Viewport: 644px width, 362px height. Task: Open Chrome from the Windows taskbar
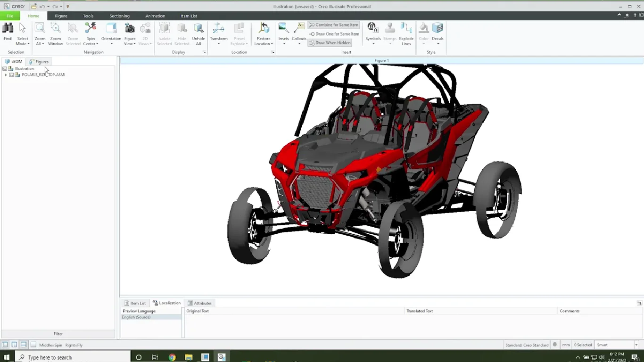pos(172,357)
